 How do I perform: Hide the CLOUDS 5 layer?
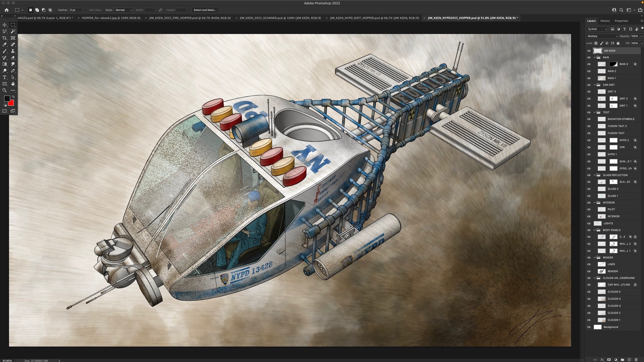click(x=589, y=292)
